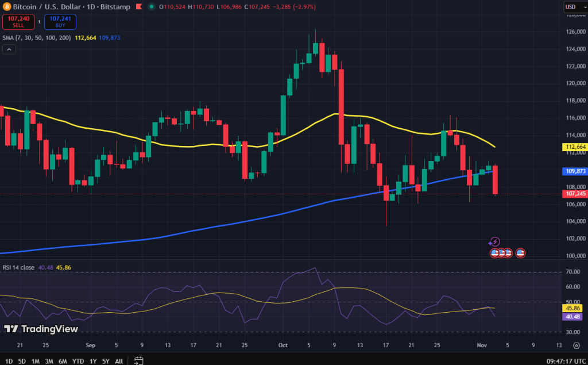588x365 pixels.
Task: Select the 5Y time range
Action: (x=106, y=361)
